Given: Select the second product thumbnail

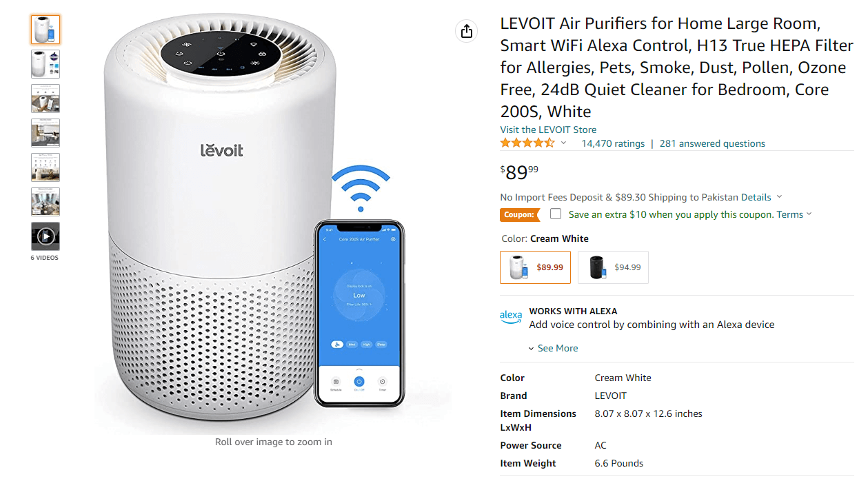Looking at the screenshot, I should tap(46, 64).
